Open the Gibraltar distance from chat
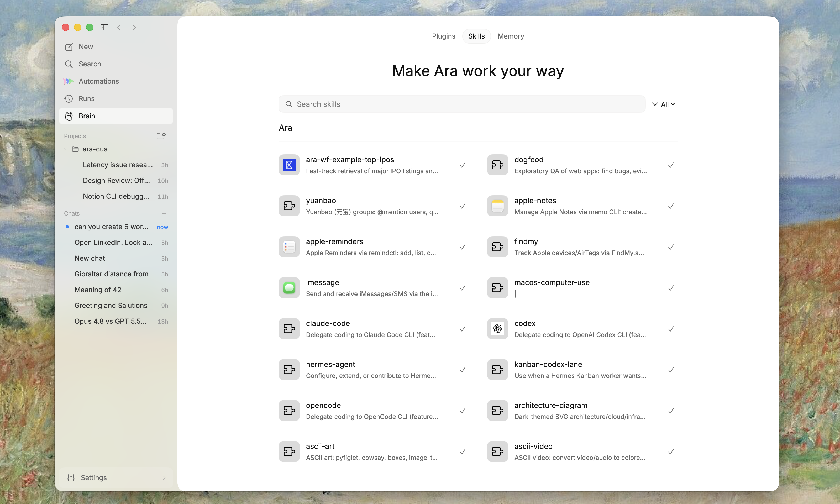 click(116, 274)
